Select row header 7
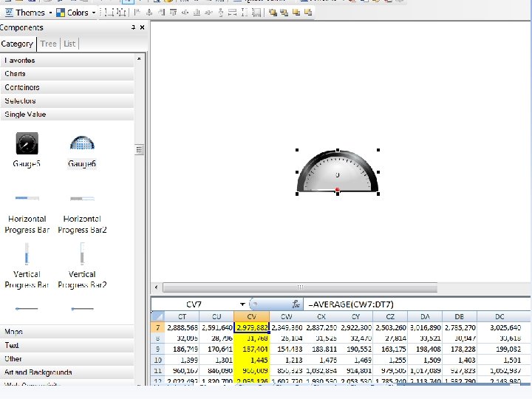The height and width of the screenshot is (399, 532). (158, 327)
